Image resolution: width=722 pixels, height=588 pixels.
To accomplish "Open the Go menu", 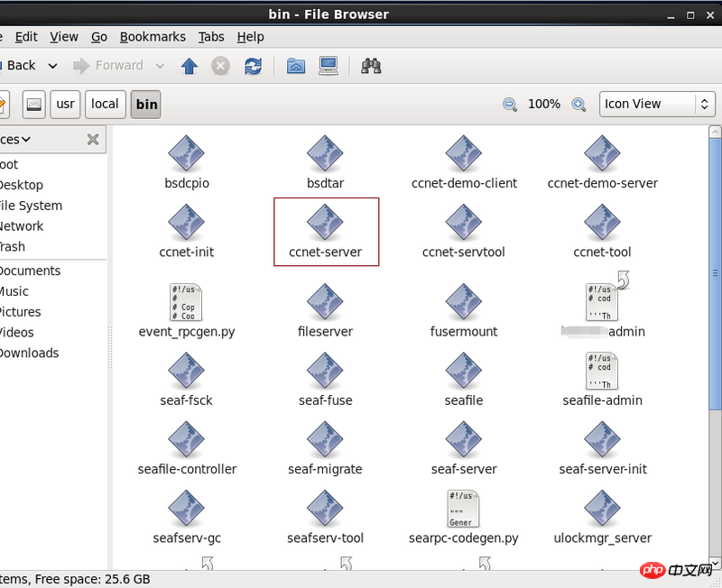I will [99, 37].
